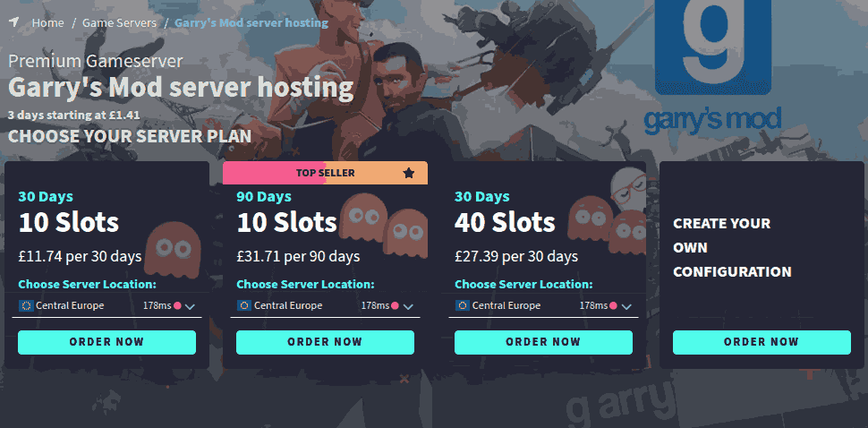Image resolution: width=868 pixels, height=428 pixels.
Task: Order the 40 Slots plan
Action: pyautogui.click(x=543, y=342)
